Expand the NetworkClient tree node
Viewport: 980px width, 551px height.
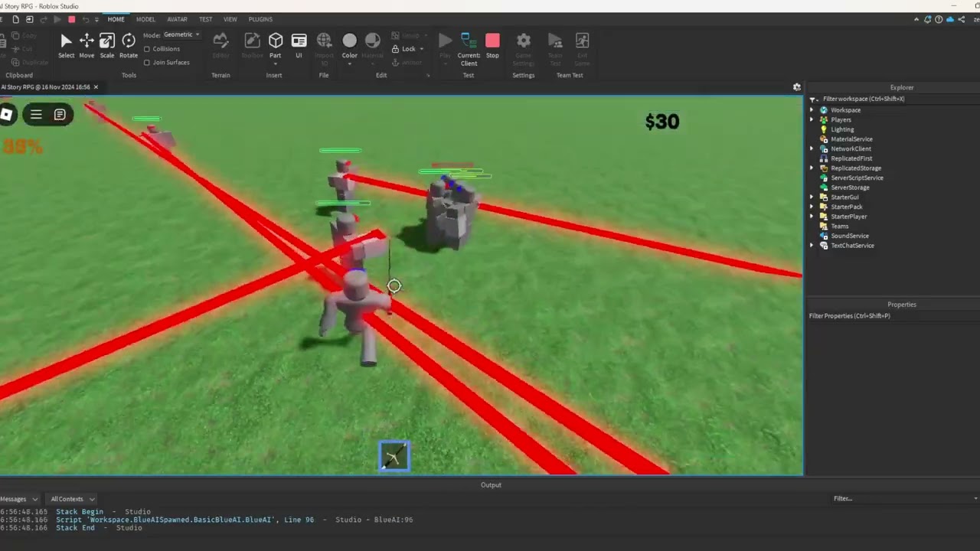point(812,149)
